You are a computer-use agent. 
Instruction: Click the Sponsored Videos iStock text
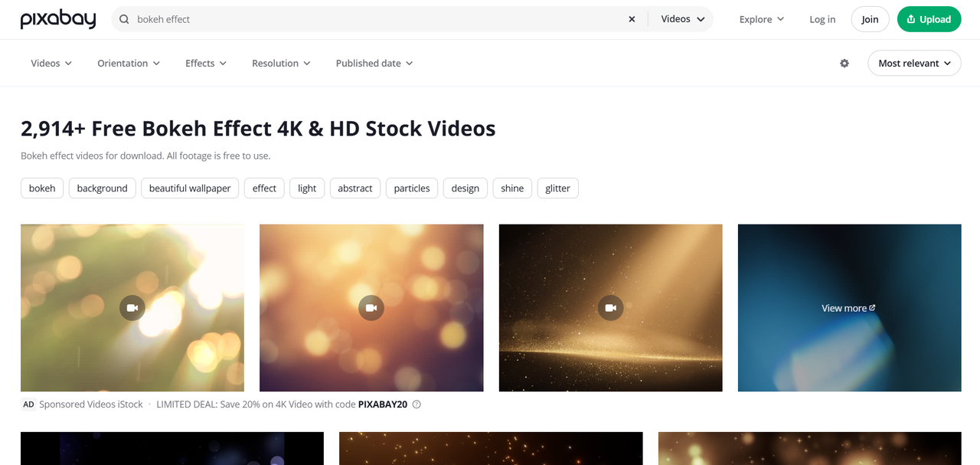91,404
